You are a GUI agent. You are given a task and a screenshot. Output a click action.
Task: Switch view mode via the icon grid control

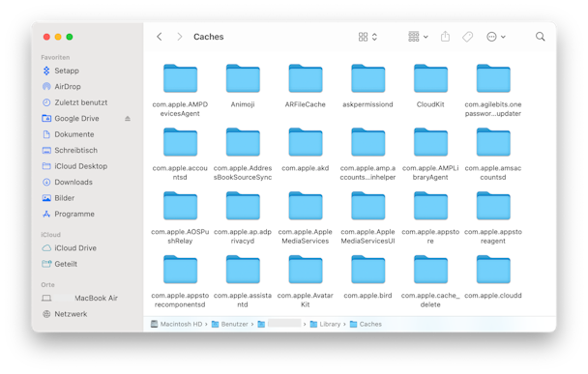pos(367,37)
